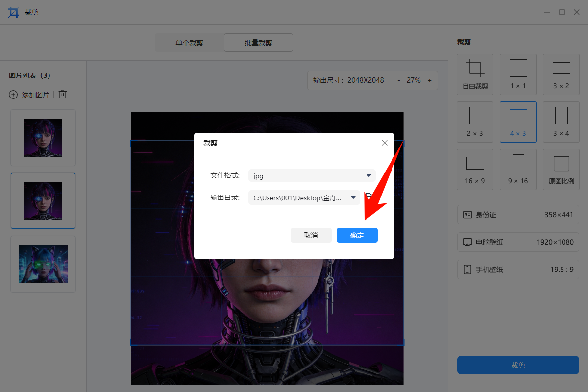Click the 添加图片 add image icon
The image size is (588, 392).
[13, 94]
